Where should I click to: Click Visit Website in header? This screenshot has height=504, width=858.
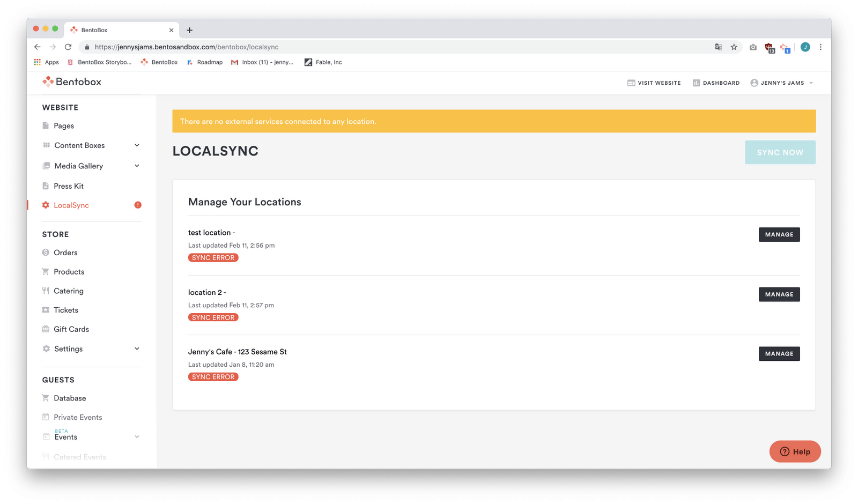pos(654,83)
